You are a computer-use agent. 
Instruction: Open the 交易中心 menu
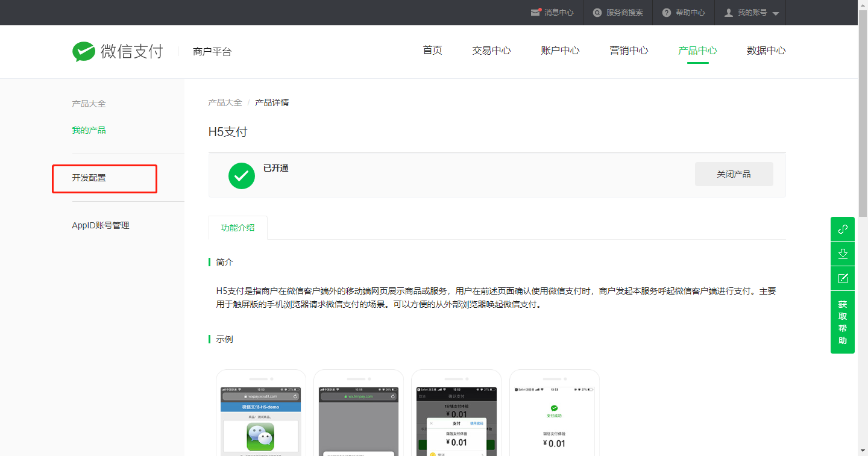click(x=491, y=51)
